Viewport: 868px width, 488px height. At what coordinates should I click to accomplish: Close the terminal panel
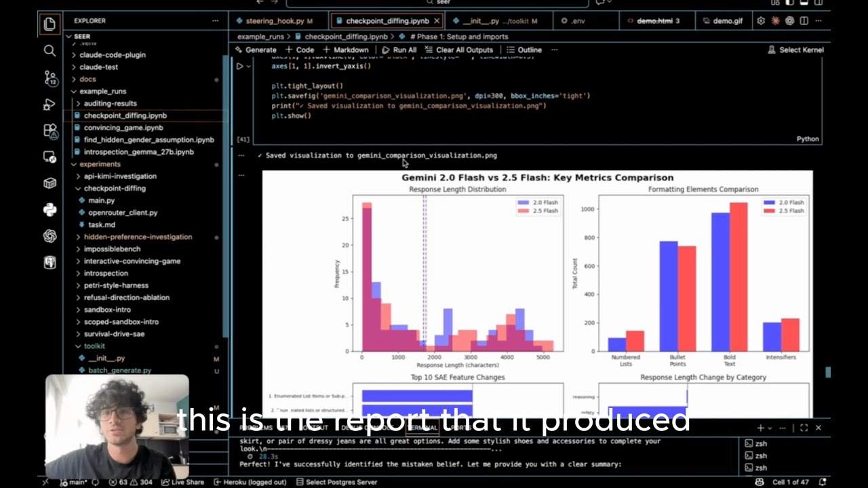(x=818, y=428)
